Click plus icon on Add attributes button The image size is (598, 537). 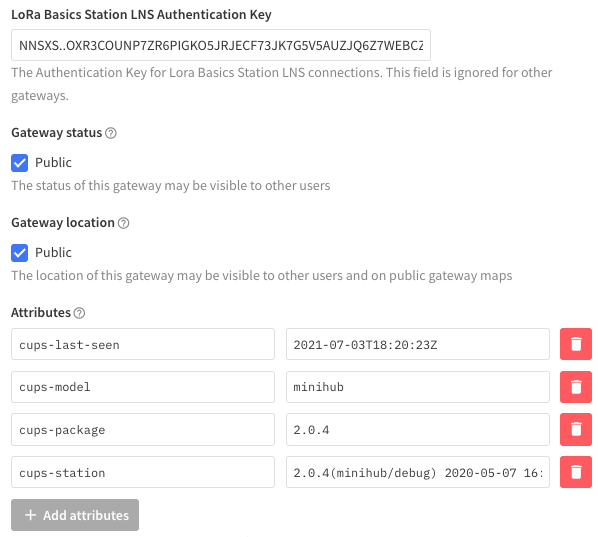pyautogui.click(x=30, y=515)
